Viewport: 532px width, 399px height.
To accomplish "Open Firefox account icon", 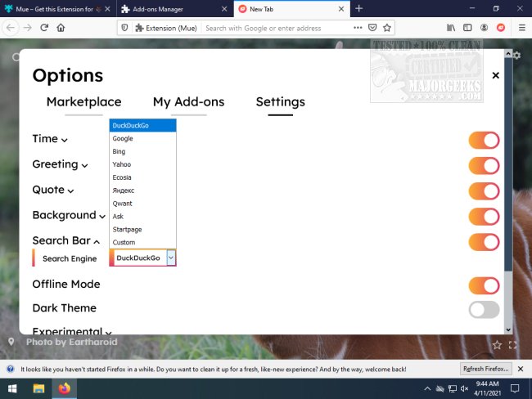I will (485, 28).
